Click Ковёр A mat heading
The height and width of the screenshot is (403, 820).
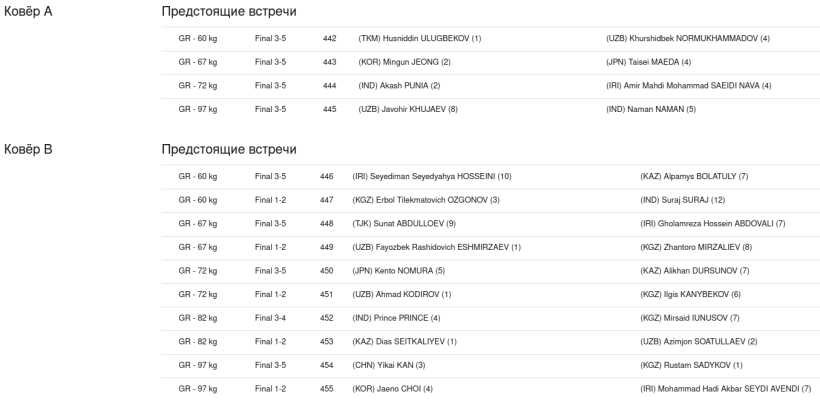[28, 12]
